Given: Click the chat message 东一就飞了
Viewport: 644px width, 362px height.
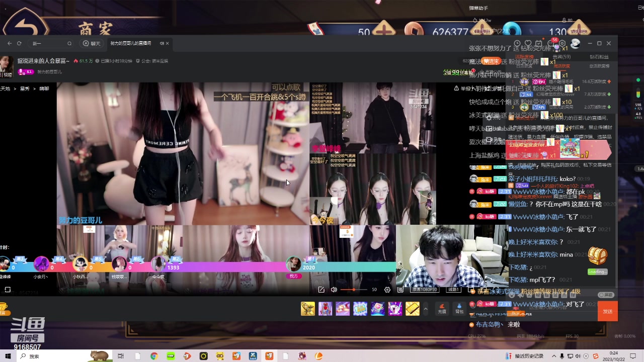Looking at the screenshot, I should click(582, 229).
